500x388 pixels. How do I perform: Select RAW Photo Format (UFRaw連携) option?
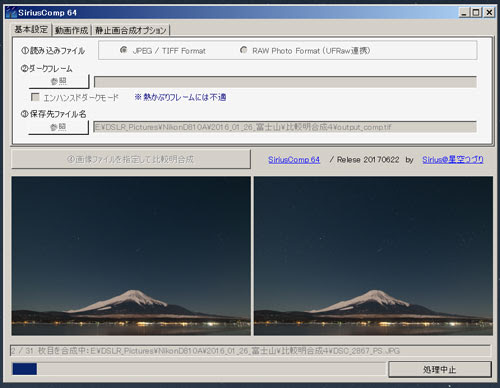tap(244, 50)
